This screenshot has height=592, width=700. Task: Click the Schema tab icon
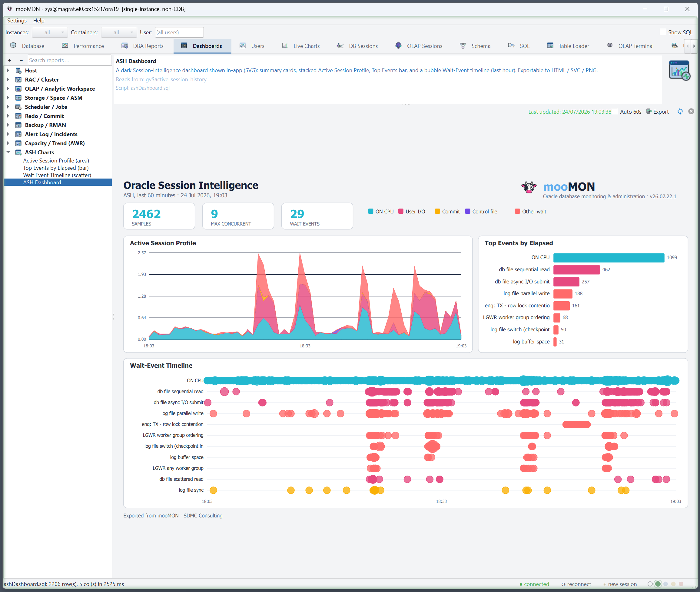click(x=463, y=46)
